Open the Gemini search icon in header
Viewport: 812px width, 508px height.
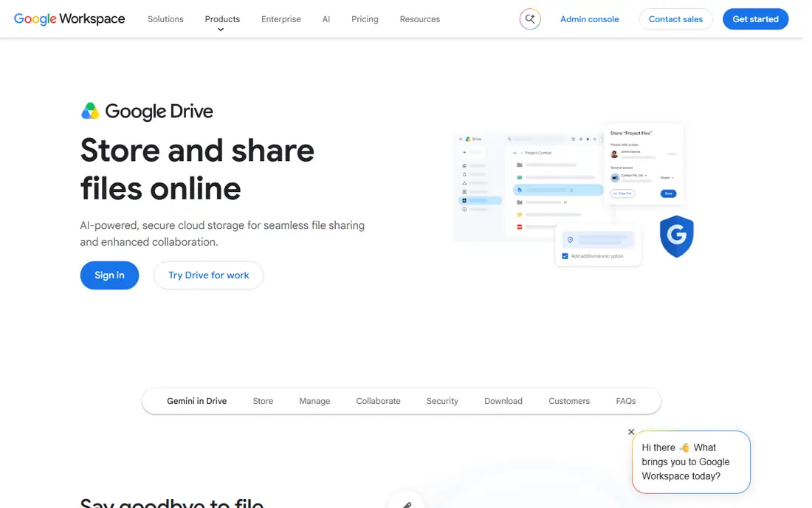point(530,19)
